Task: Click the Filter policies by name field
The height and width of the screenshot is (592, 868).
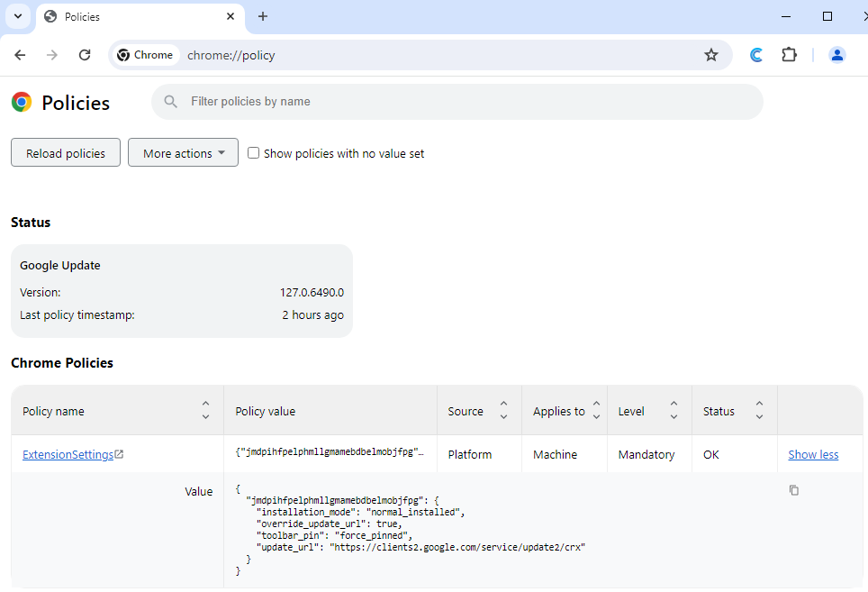Action: click(x=457, y=101)
